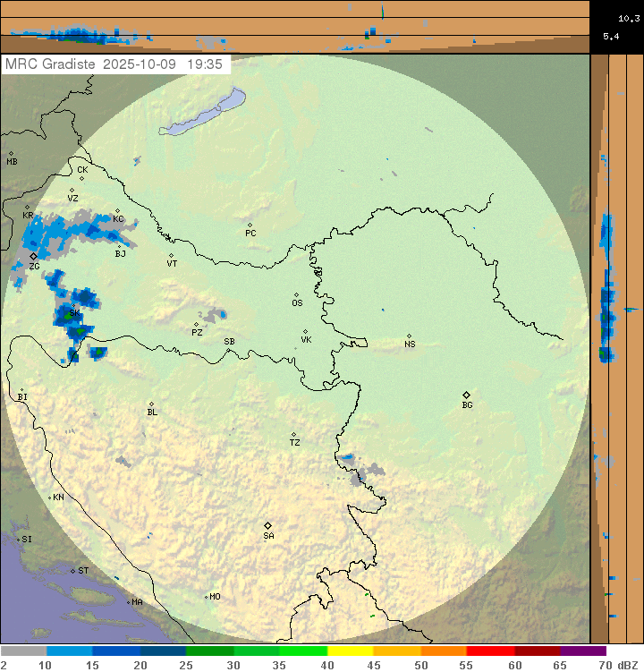
Task: Click the Zagreb (ZG) diamond marker
Action: [33, 257]
